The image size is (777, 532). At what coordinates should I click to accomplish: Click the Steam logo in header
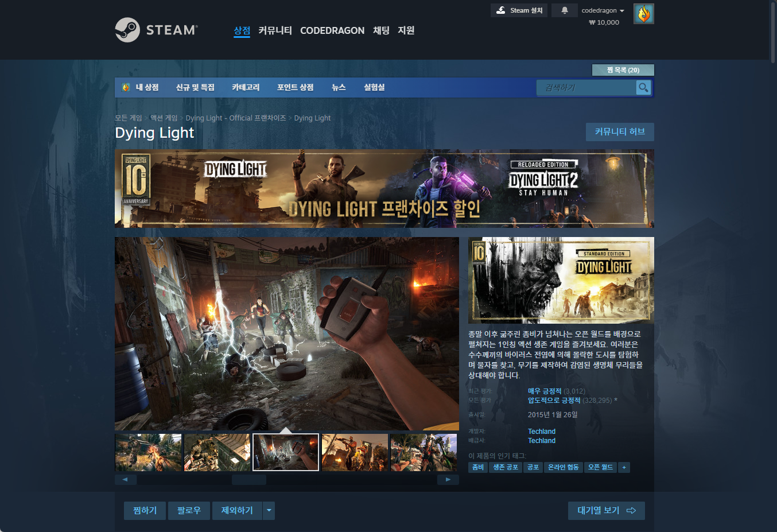pos(156,30)
